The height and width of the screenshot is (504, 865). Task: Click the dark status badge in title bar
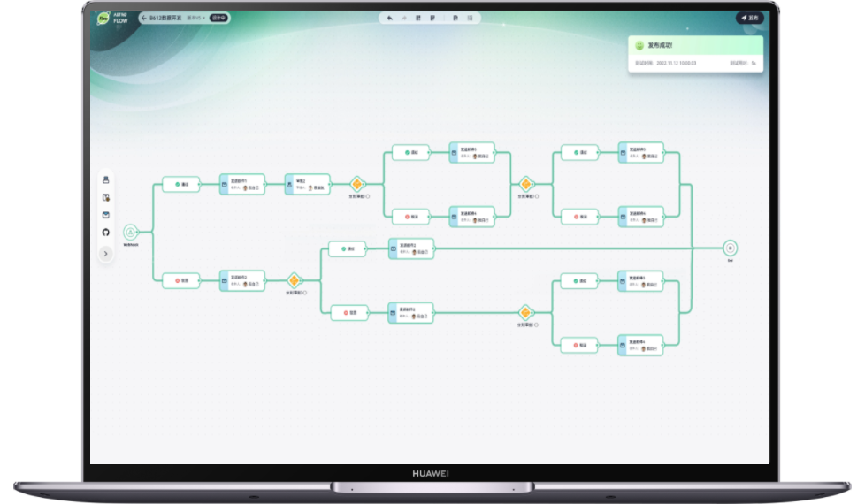point(219,18)
